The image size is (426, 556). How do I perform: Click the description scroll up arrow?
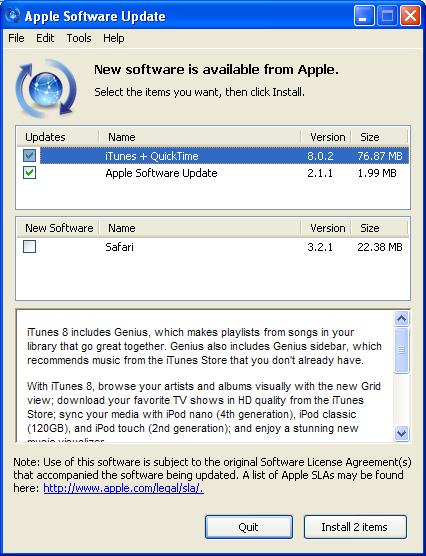pos(402,318)
